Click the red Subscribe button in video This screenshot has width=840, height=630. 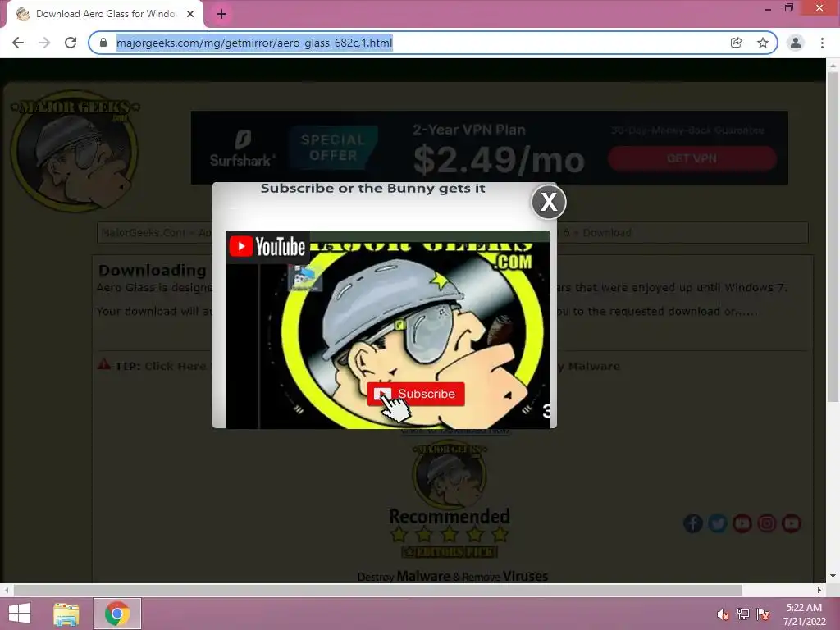[x=416, y=395]
